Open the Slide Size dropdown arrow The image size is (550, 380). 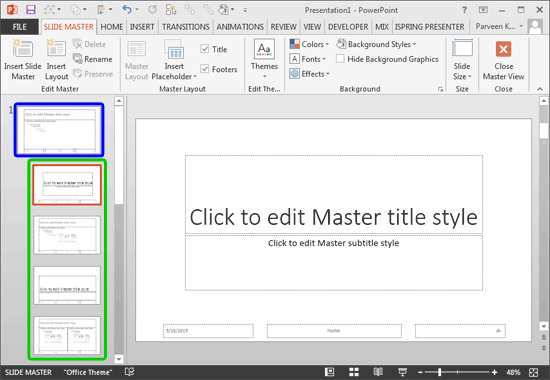[x=470, y=76]
